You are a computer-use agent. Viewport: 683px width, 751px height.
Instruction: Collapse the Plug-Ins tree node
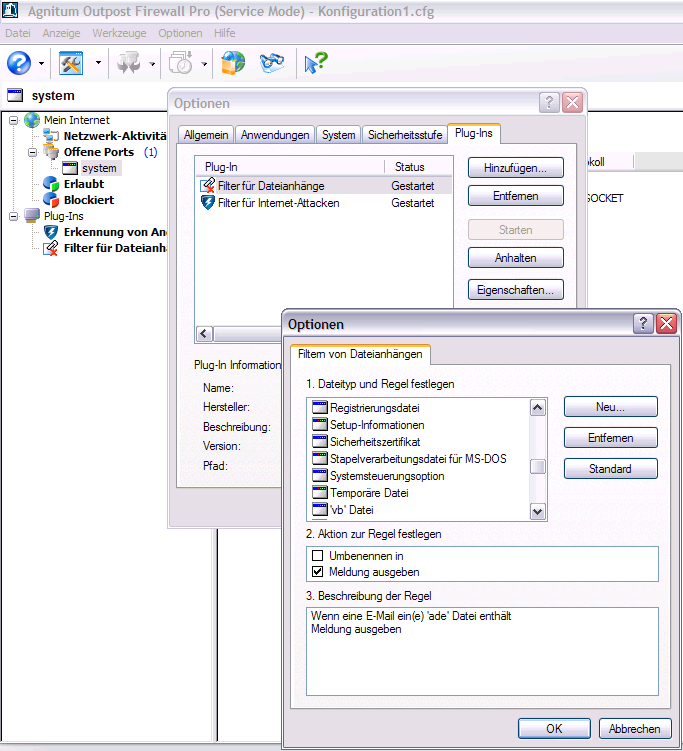click(14, 216)
